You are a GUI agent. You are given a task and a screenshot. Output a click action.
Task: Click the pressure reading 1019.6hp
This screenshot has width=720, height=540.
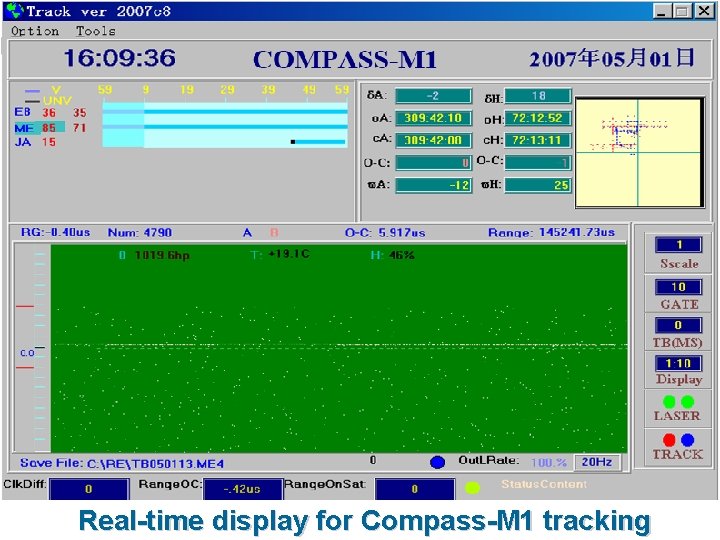pos(162,255)
